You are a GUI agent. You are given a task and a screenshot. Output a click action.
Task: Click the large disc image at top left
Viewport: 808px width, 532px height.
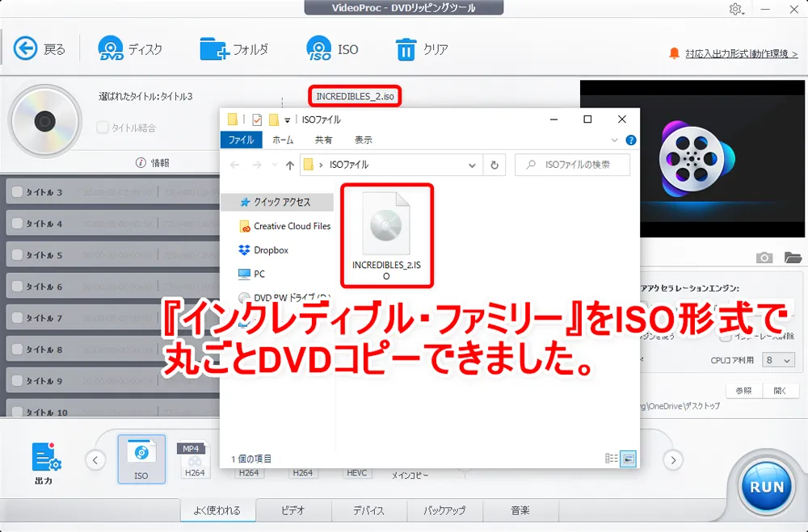point(44,122)
